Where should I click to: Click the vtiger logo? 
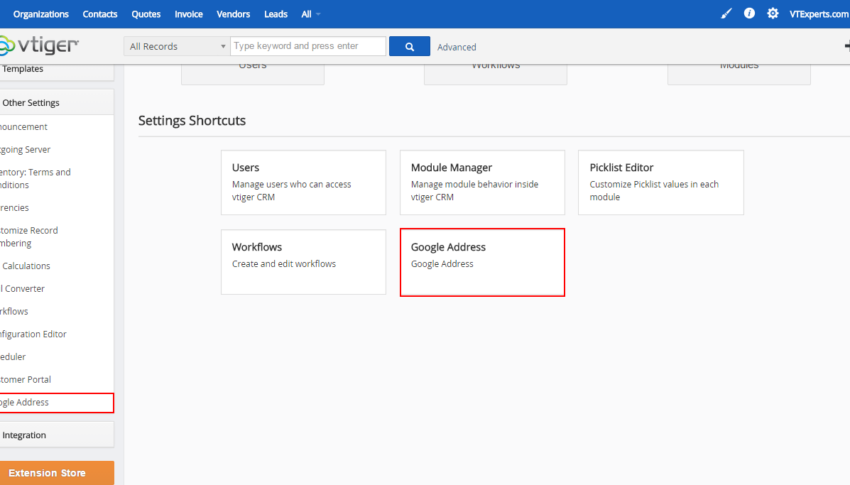(x=39, y=46)
